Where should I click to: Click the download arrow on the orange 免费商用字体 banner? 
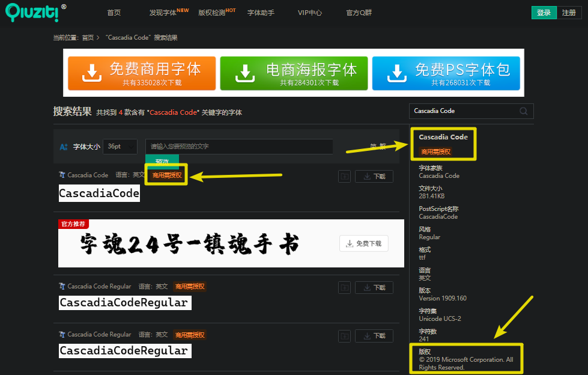click(x=91, y=73)
